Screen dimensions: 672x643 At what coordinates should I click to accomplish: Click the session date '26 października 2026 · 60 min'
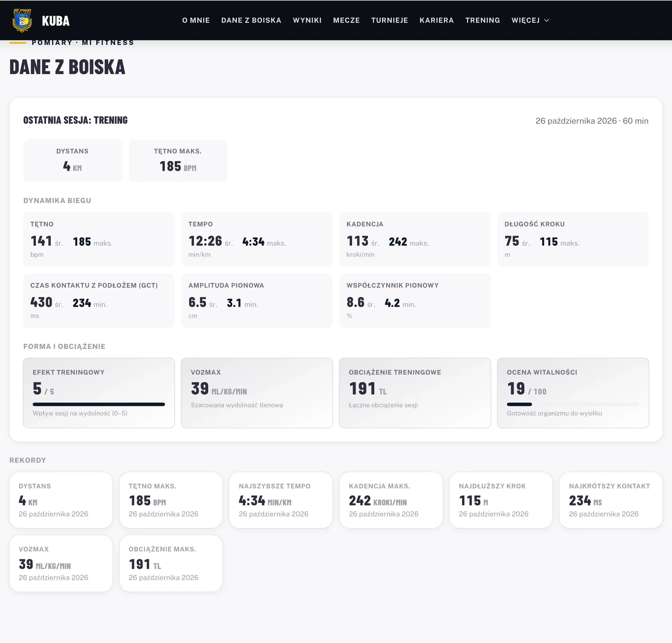tap(592, 121)
